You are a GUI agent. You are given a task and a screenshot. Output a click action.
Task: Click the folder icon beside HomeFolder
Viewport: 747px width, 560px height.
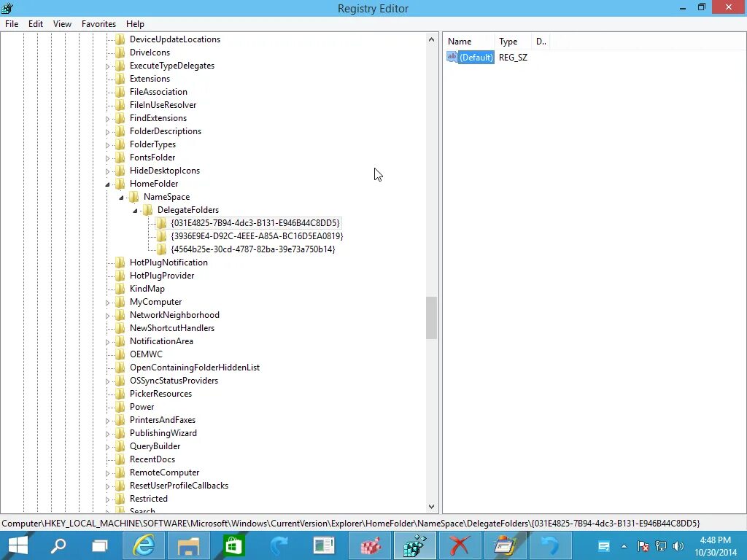(120, 184)
